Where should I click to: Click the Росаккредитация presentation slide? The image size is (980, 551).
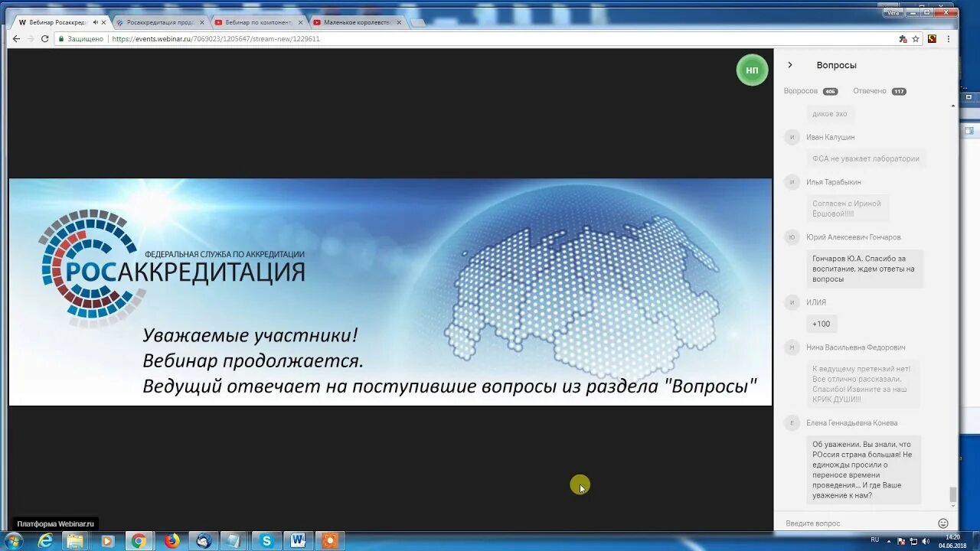(390, 292)
